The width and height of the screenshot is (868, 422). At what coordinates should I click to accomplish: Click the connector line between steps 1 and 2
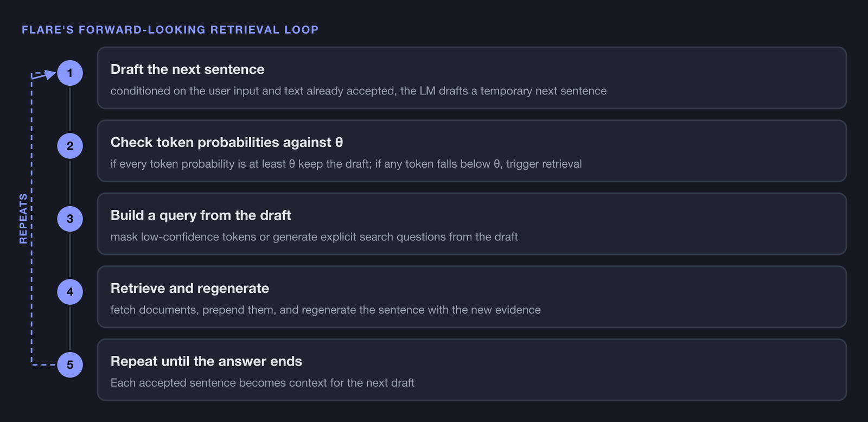(x=70, y=109)
